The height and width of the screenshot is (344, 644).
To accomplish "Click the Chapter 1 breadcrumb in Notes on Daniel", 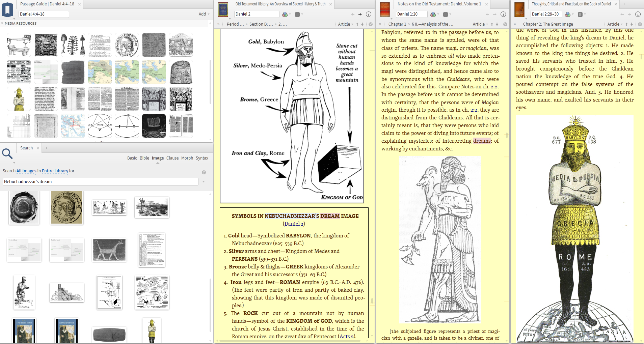I will 397,24.
